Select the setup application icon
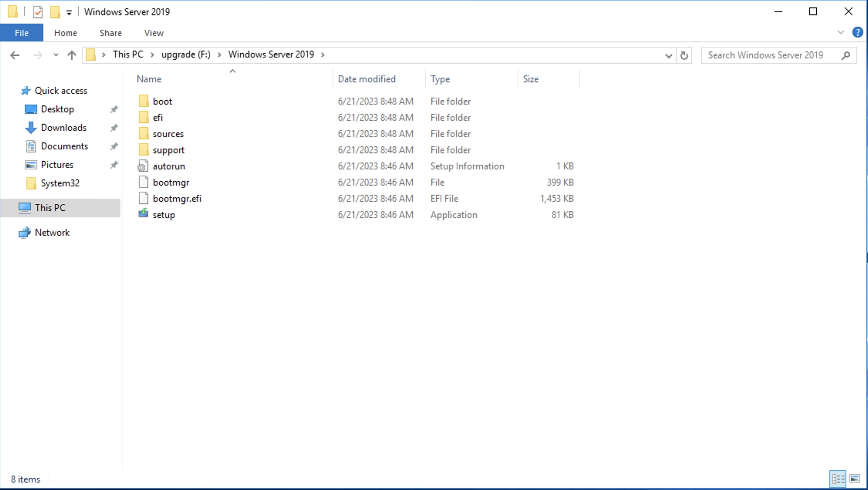The height and width of the screenshot is (490, 868). [143, 213]
